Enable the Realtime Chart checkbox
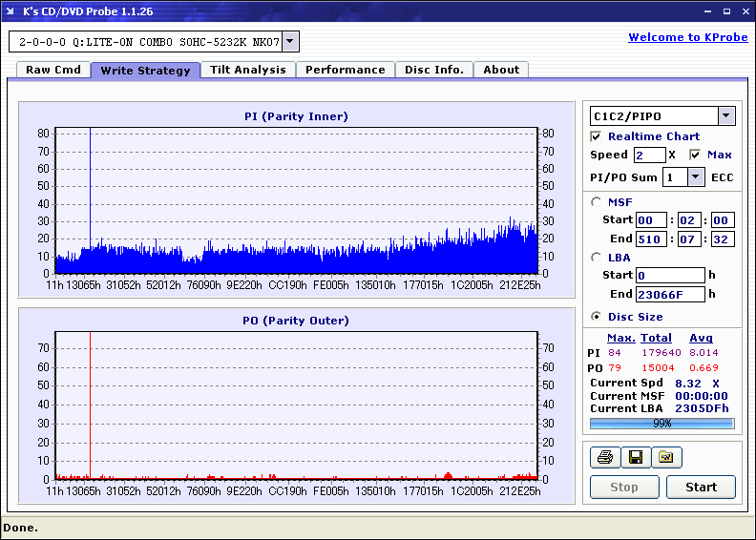 597,136
